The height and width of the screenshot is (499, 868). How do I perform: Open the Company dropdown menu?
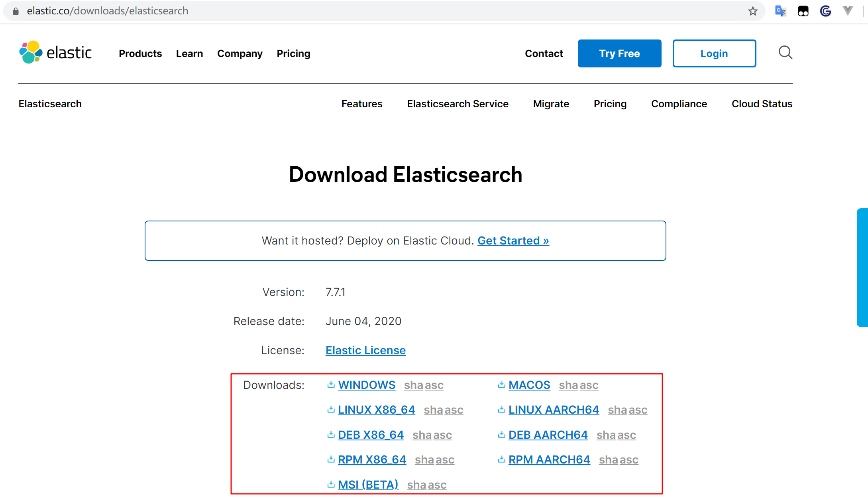click(240, 53)
